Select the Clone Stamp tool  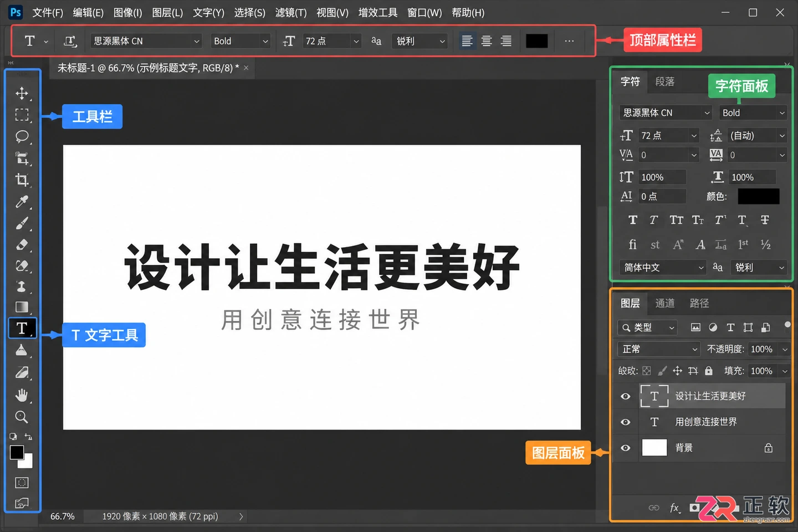click(22, 287)
